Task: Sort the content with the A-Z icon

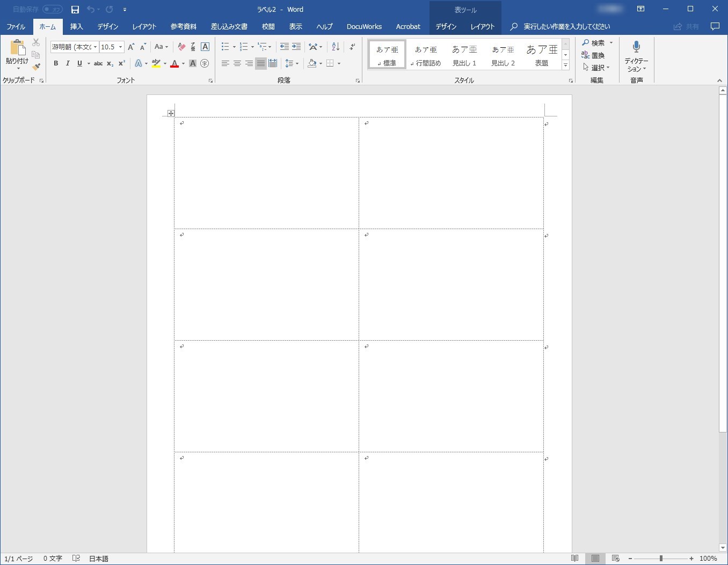Action: [x=336, y=47]
